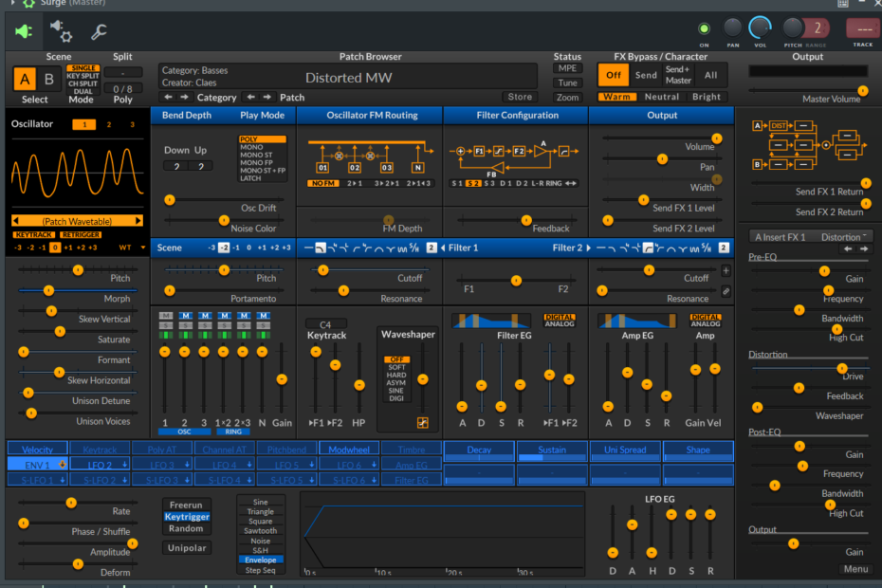
Task: Select SOFT waveshaper mode
Action: click(396, 367)
